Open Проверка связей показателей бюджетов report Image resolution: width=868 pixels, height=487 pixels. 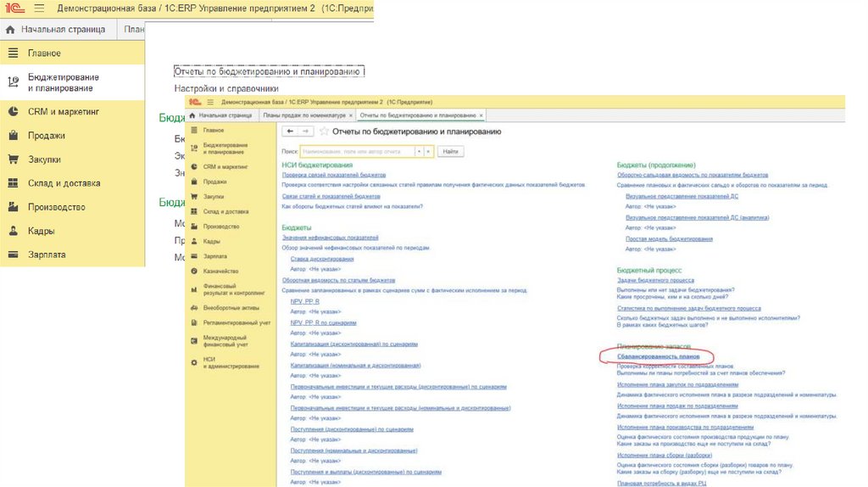coord(334,175)
